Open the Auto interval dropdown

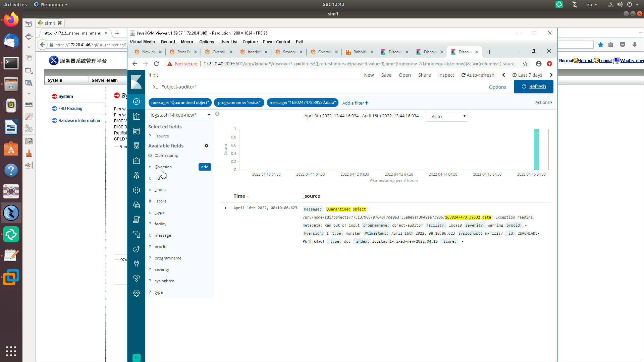click(446, 117)
